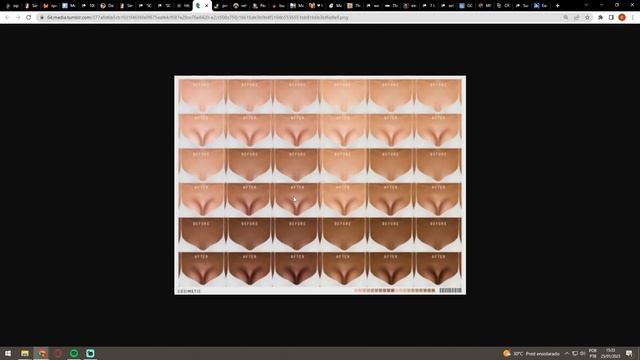This screenshot has height=360, width=640.
Task: Switch to the tab left of the active tab
Action: pyautogui.click(x=183, y=6)
